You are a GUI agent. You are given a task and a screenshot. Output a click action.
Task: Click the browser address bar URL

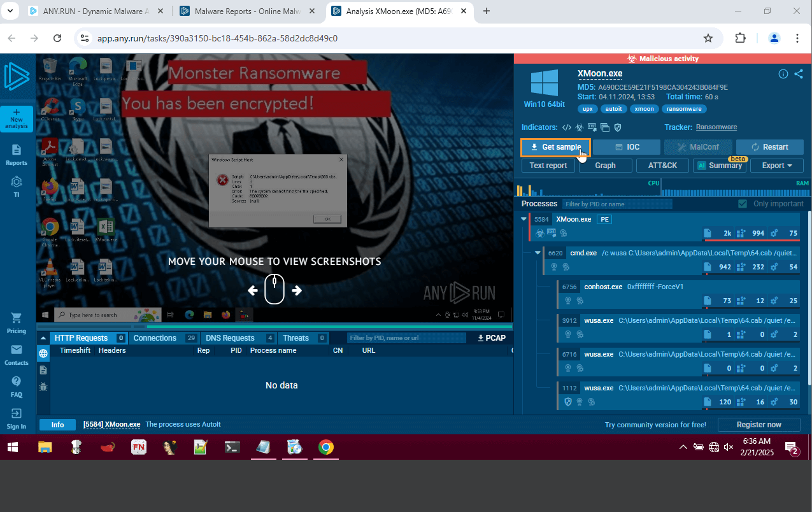coord(217,38)
